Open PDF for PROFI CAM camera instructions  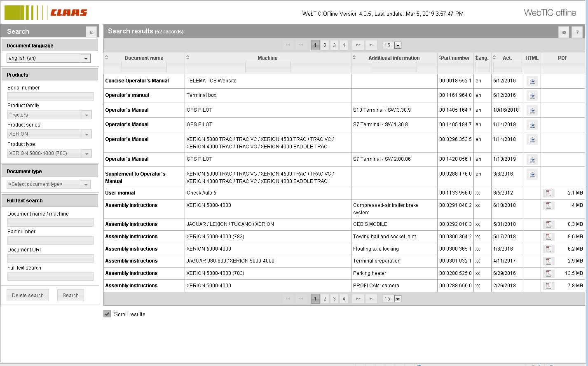click(548, 286)
